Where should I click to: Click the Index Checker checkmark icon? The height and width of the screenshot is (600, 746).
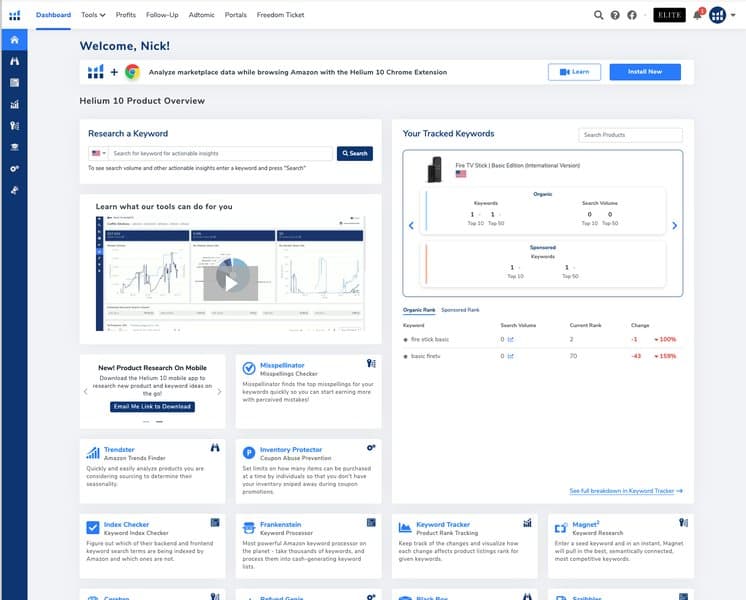coord(92,527)
